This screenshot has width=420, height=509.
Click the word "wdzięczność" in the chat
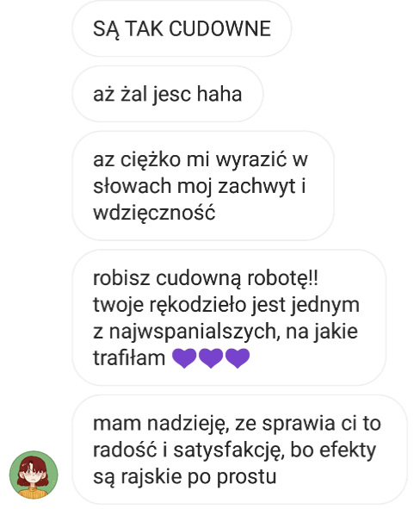click(154, 213)
